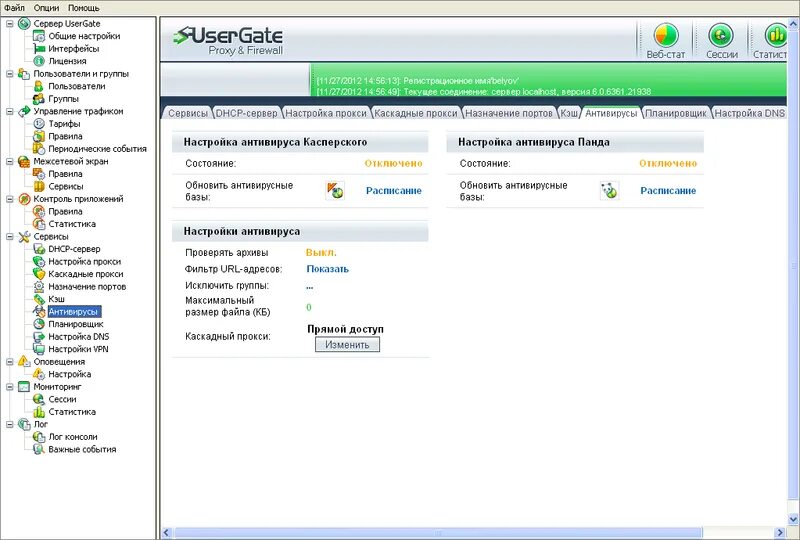The image size is (800, 540).
Task: Collapse the Управление трафиком node
Action: coord(10,111)
